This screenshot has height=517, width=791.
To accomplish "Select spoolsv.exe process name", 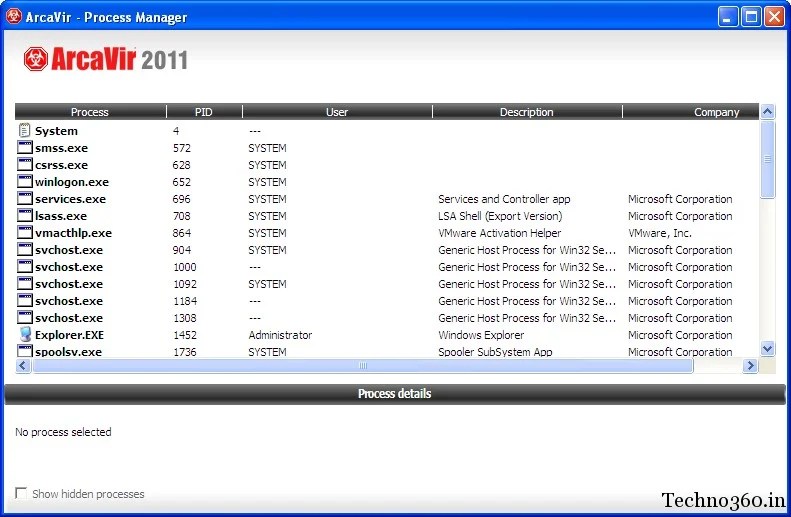I will tap(69, 352).
